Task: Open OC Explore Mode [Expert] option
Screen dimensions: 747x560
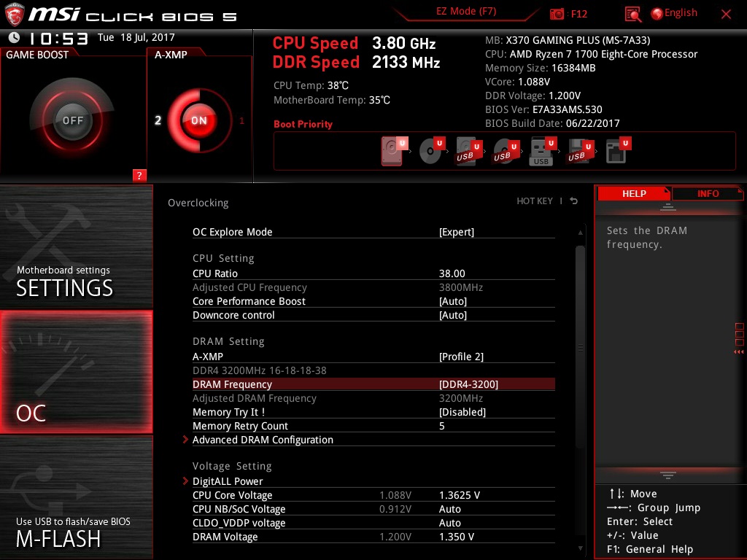Action: (373, 232)
